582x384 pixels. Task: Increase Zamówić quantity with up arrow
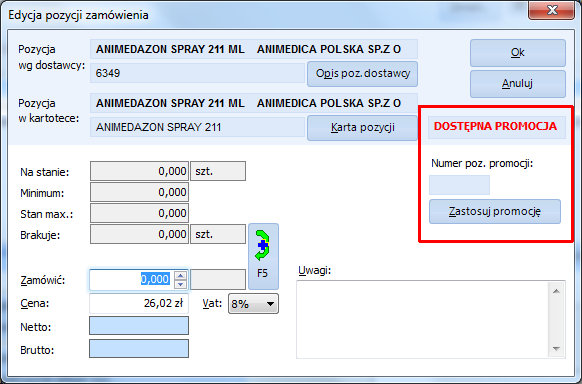(180, 275)
